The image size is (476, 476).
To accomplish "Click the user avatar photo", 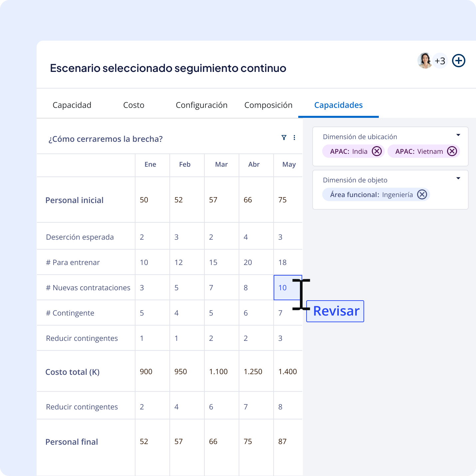I will click(x=425, y=61).
